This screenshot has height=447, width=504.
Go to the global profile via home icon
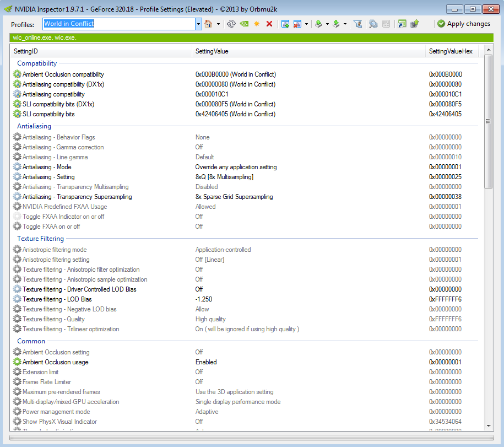[208, 24]
